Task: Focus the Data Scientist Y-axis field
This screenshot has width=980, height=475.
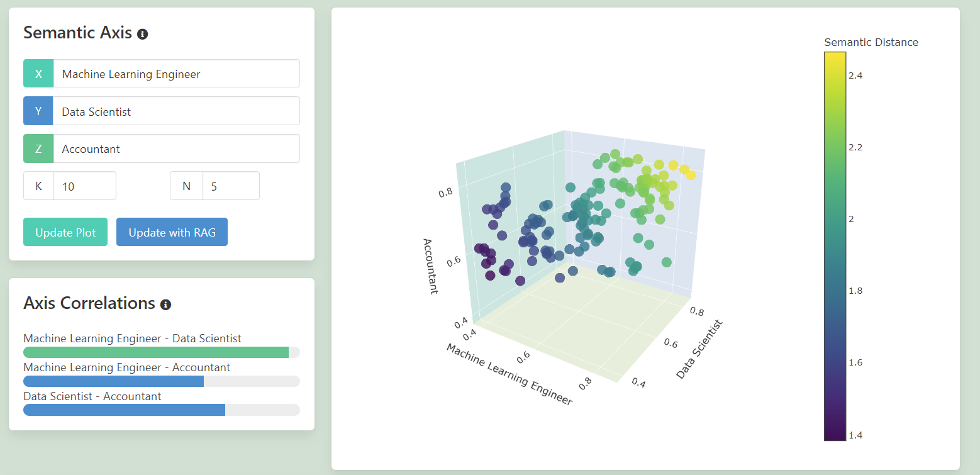Action: coord(176,111)
